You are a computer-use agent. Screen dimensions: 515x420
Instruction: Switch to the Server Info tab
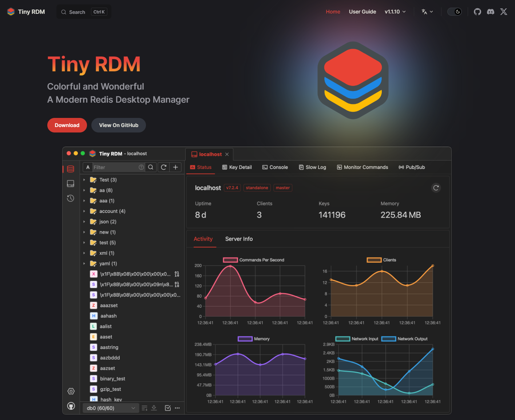tap(239, 239)
